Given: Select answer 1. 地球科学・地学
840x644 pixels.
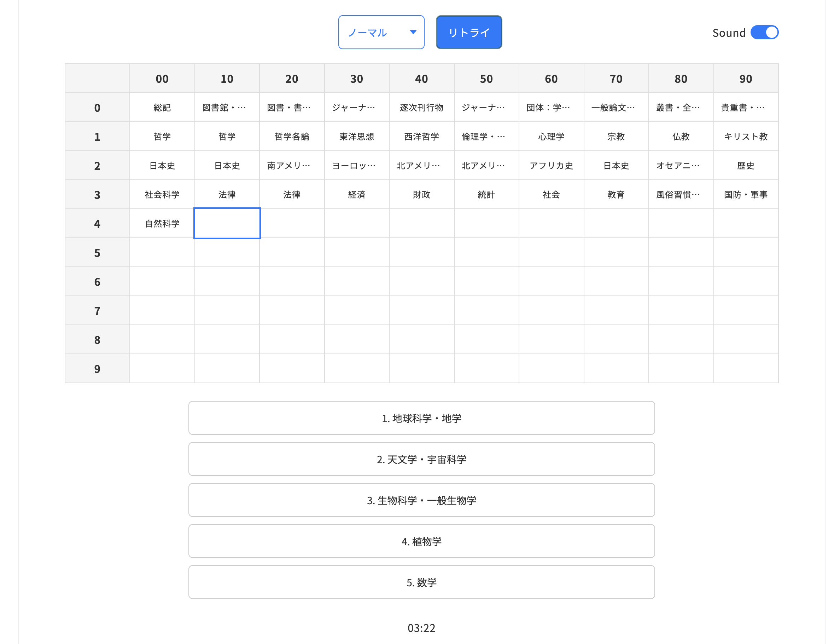Looking at the screenshot, I should coord(421,418).
